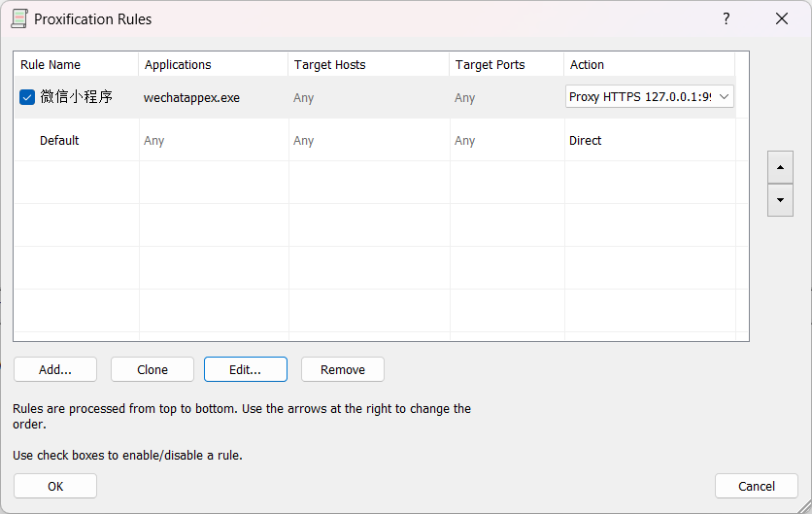This screenshot has width=812, height=514.
Task: Close the Proxification Rules dialog
Action: pyautogui.click(x=782, y=18)
